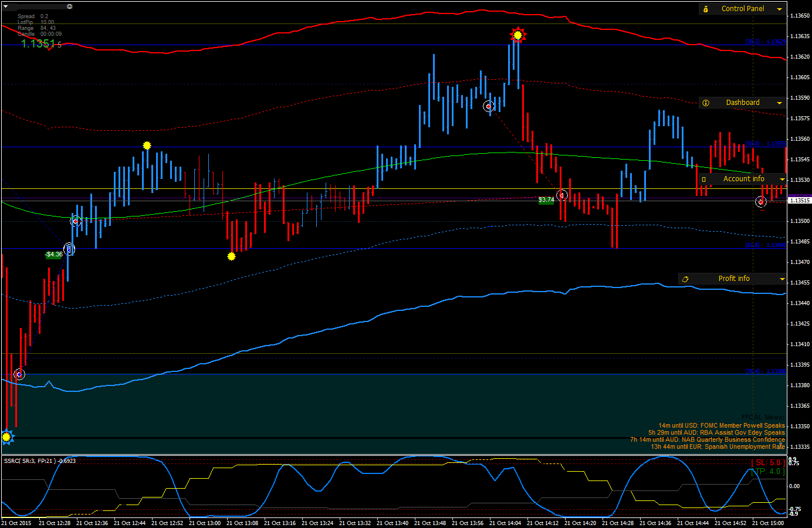Click the Spanish Unemployment Rate news line
This screenshot has width=812, height=528.
coord(718,447)
